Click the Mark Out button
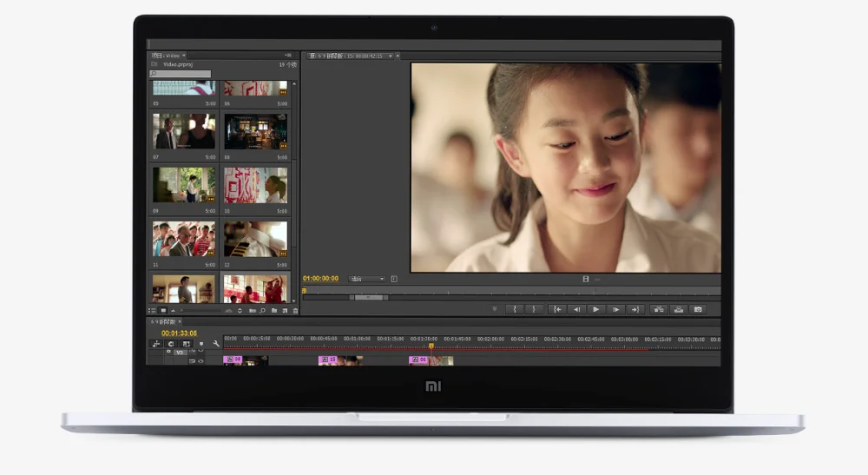This screenshot has width=868, height=475. [x=534, y=309]
